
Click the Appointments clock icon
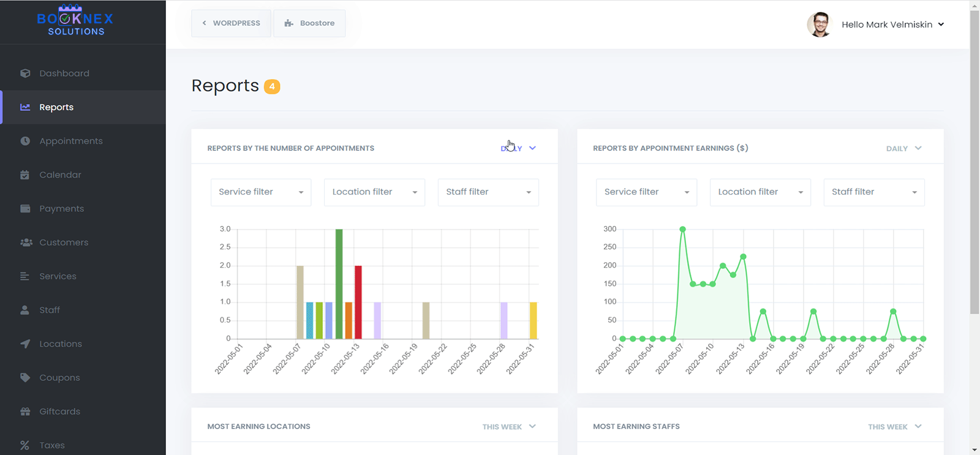[x=25, y=141]
